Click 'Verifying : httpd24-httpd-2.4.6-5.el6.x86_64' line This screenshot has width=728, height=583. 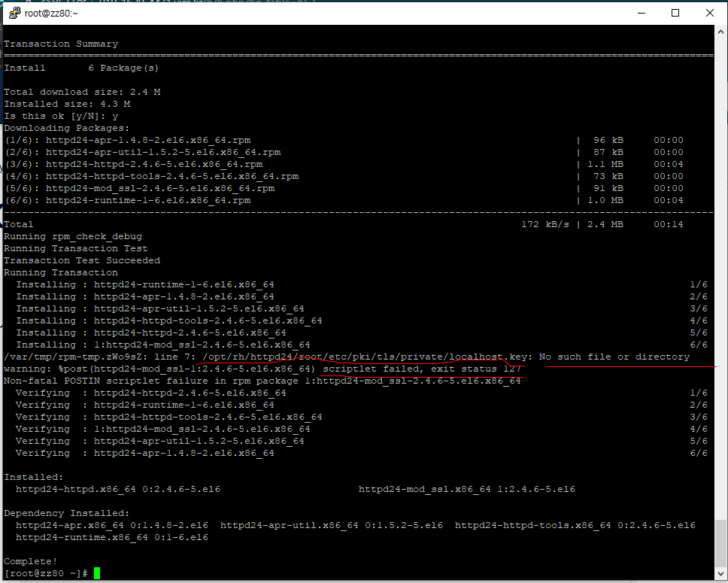(x=362, y=393)
